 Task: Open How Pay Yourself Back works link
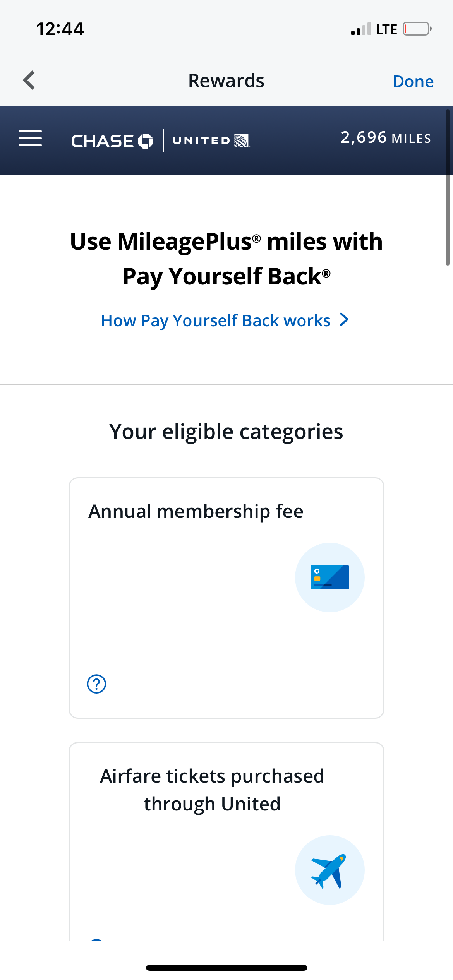[216, 320]
